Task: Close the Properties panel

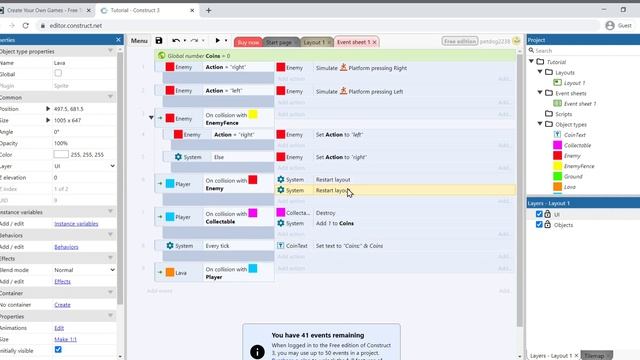Action: [x=118, y=40]
